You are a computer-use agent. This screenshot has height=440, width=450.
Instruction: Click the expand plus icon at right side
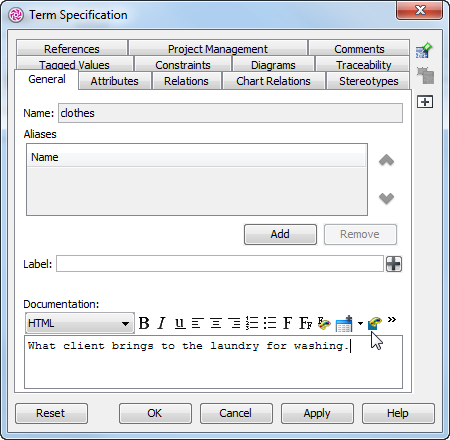coord(425,102)
